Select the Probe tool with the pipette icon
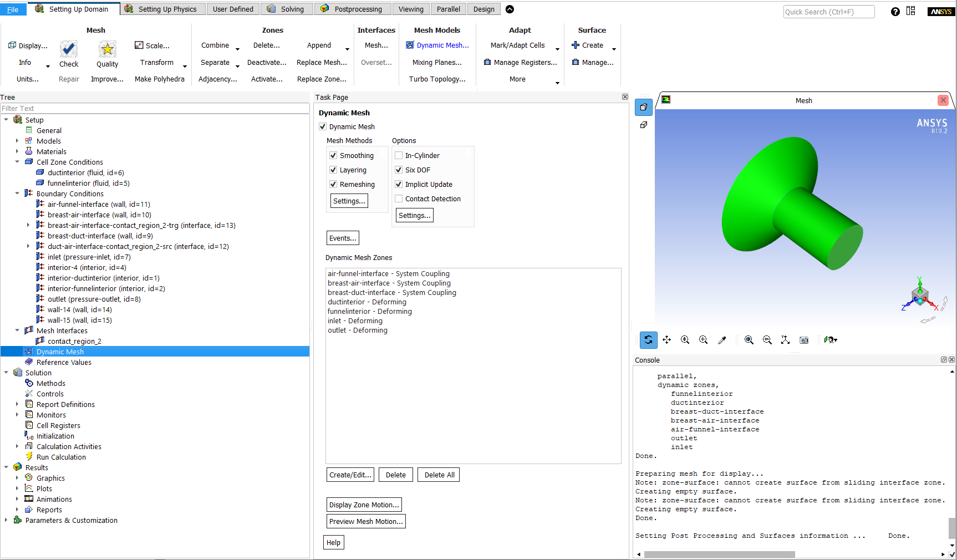This screenshot has width=957, height=560. [722, 340]
